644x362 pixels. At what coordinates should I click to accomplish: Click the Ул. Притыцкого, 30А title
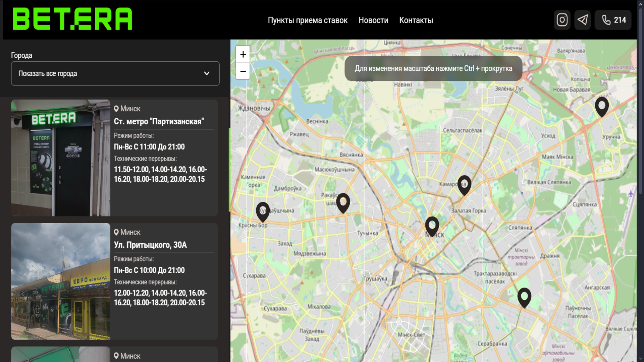click(x=150, y=245)
